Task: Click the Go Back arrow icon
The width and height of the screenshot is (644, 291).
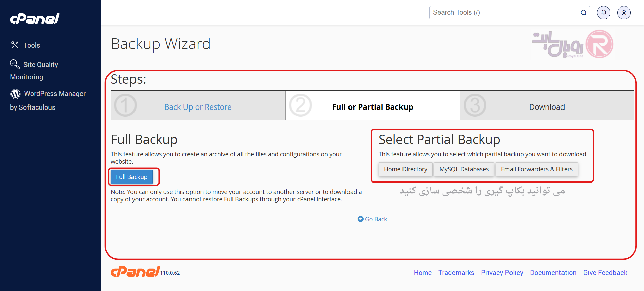Action: [x=361, y=219]
